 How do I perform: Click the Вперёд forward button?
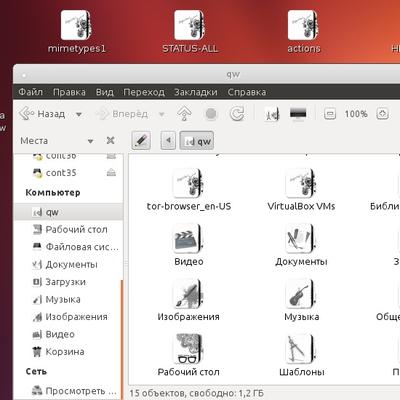122,114
